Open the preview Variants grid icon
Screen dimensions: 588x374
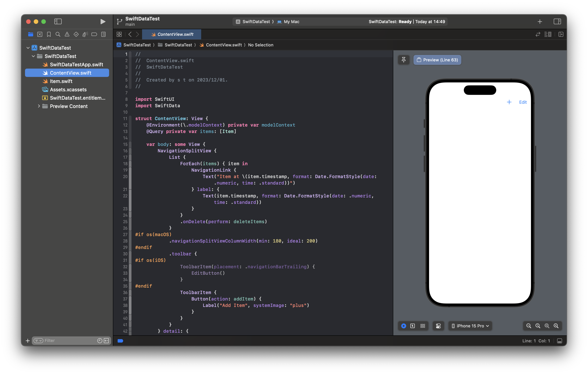[423, 326]
